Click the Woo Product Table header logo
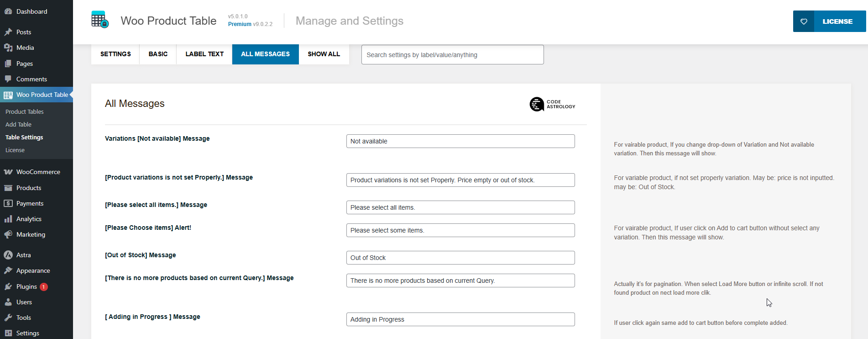The image size is (868, 339). [x=100, y=20]
